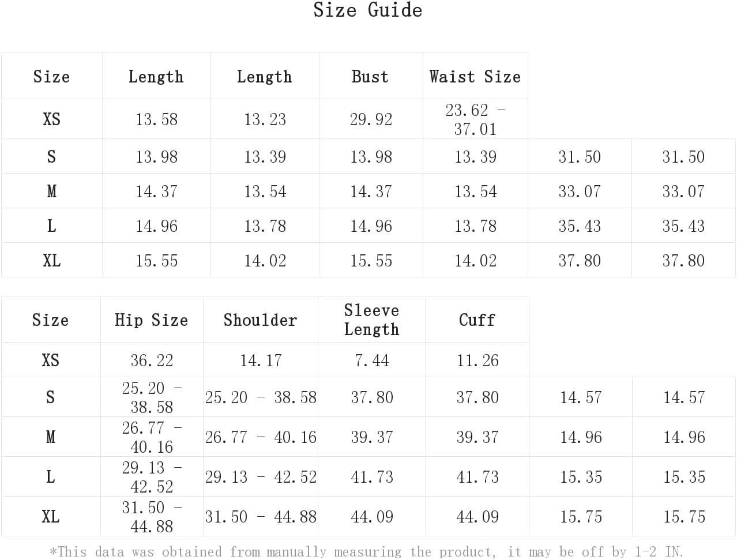This screenshot has height=560, width=737.
Task: Select the 15.55 cell in XL length column
Action: click(x=156, y=260)
